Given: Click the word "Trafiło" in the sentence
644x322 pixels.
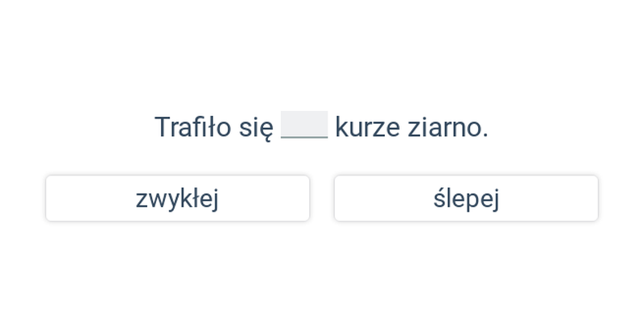Looking at the screenshot, I should (193, 127).
